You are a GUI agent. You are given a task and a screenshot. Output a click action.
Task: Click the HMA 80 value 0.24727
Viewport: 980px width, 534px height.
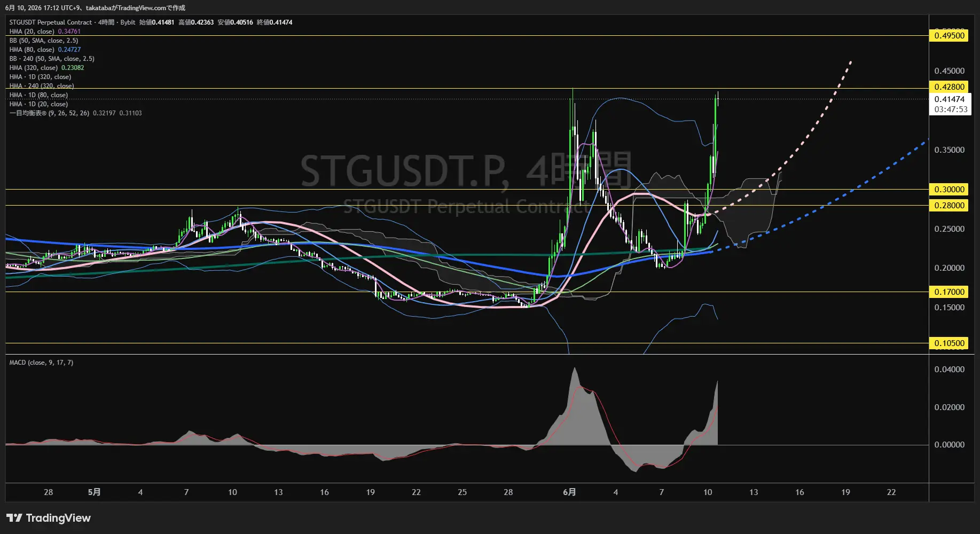69,50
